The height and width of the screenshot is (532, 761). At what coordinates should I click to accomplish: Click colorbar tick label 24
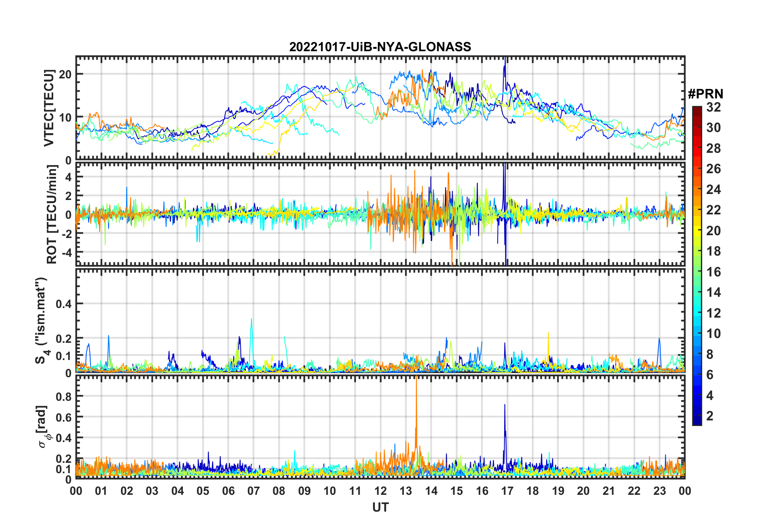tap(713, 190)
